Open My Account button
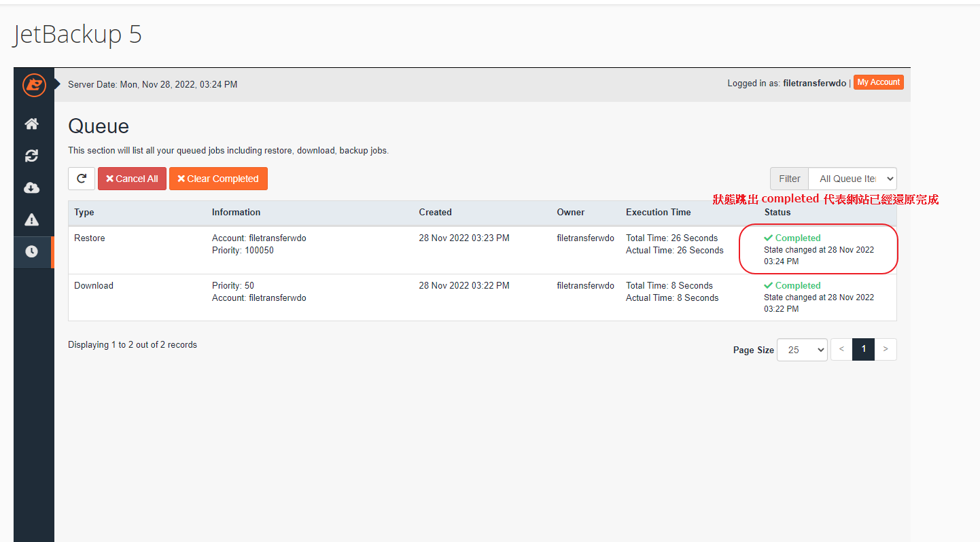The height and width of the screenshot is (542, 980). pyautogui.click(x=878, y=82)
